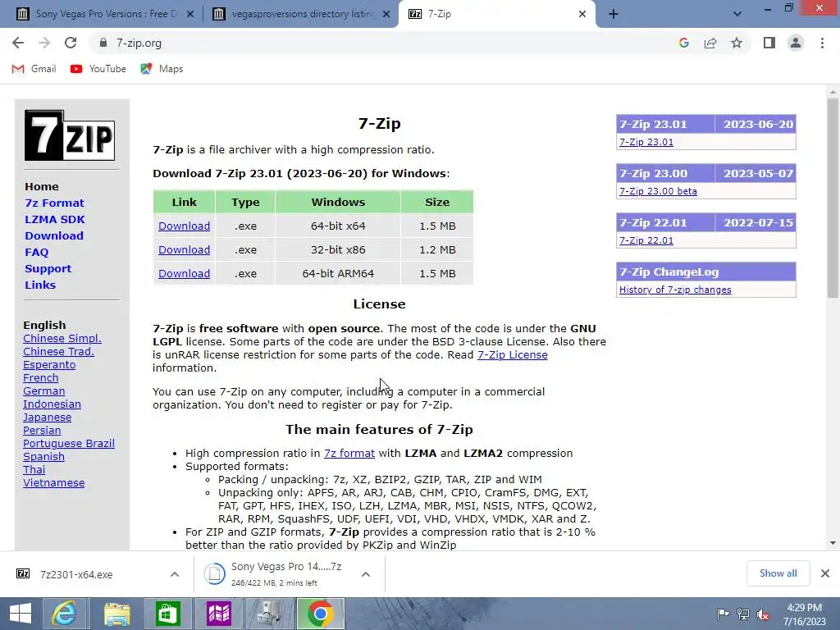Download the 64-bit ARM64 installer
Image resolution: width=840 pixels, height=630 pixels.
pyautogui.click(x=184, y=273)
